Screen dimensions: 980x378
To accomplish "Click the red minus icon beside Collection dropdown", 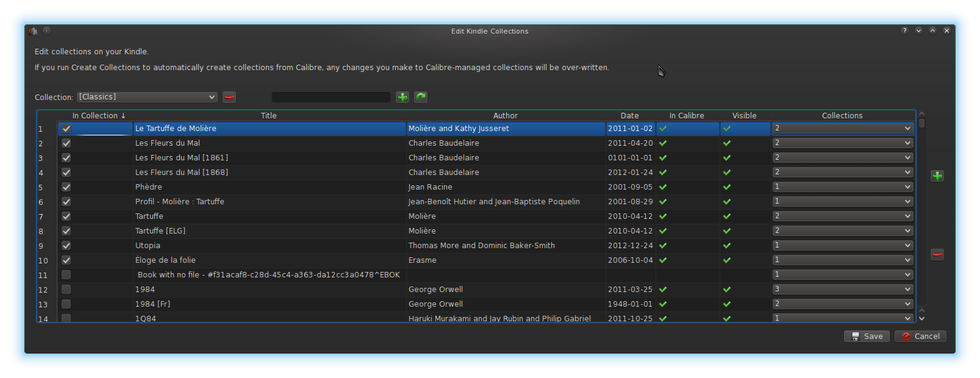I will pos(229,97).
